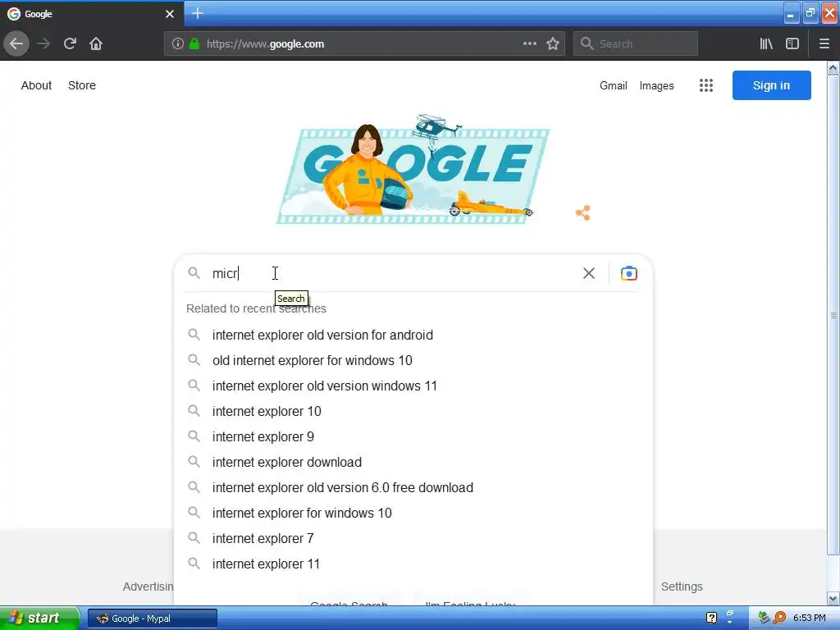Click the forward navigation arrow

[43, 43]
